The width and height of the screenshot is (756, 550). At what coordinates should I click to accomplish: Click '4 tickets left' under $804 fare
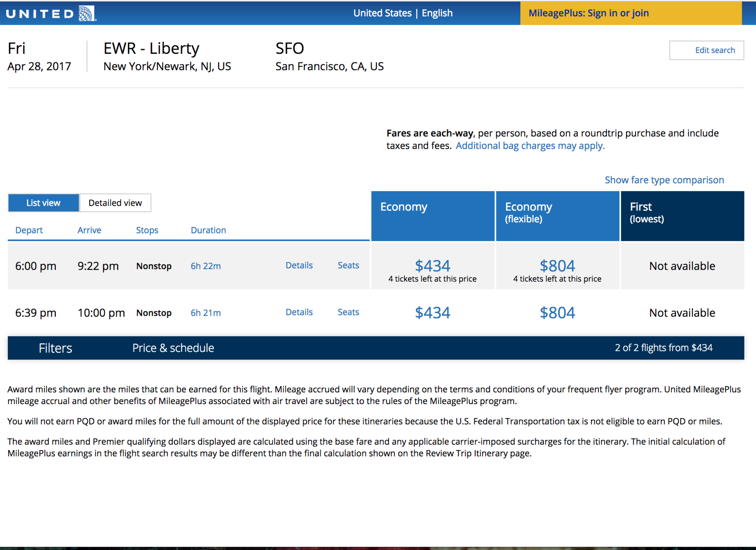557,279
